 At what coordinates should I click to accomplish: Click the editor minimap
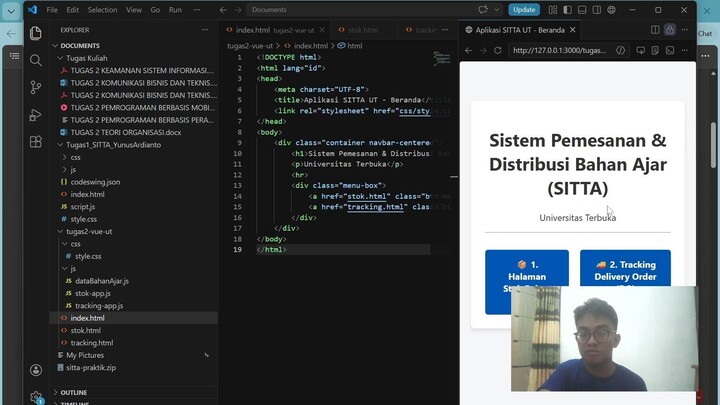(442, 58)
